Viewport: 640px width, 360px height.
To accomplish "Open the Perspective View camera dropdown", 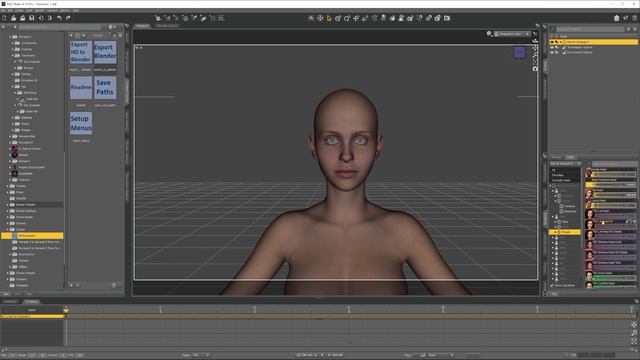I will (512, 34).
